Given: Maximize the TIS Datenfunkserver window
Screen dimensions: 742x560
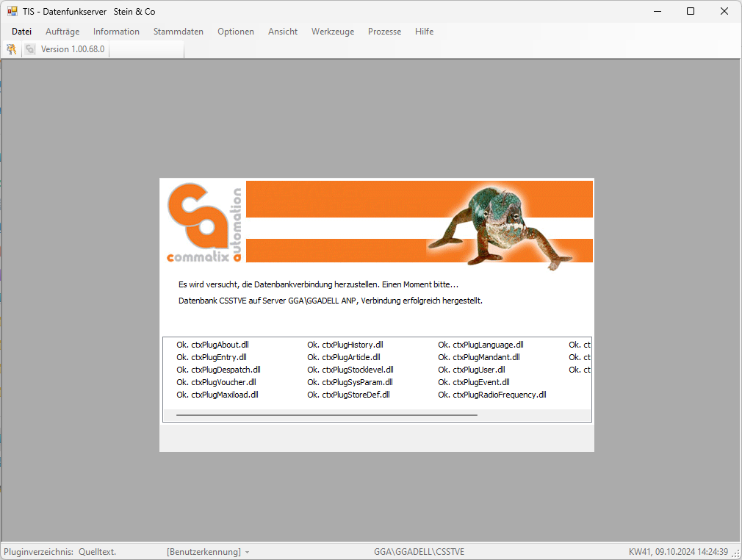Looking at the screenshot, I should [x=691, y=11].
